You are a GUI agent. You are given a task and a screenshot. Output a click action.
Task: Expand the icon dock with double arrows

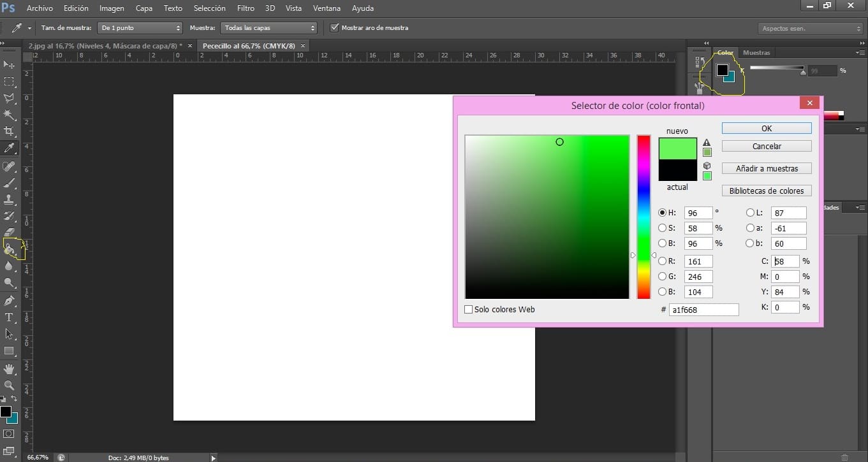pos(706,43)
